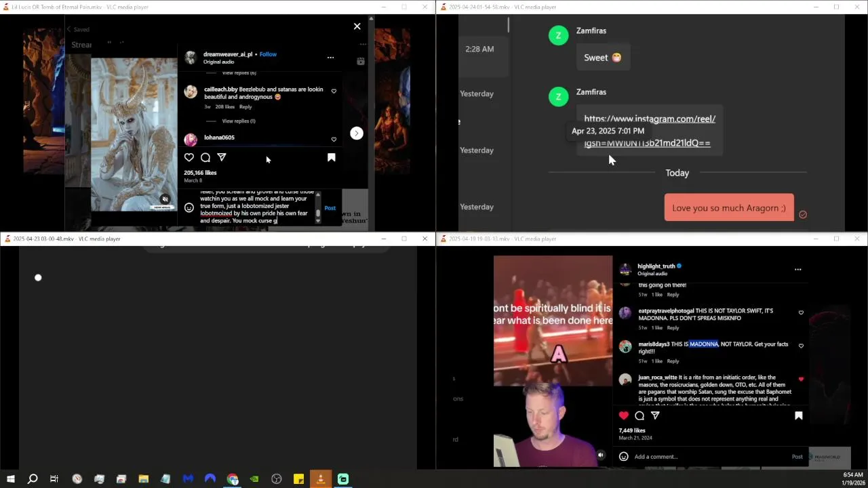Image resolution: width=868 pixels, height=488 pixels.
Task: Like cailleach.bby's comment
Action: tap(334, 91)
